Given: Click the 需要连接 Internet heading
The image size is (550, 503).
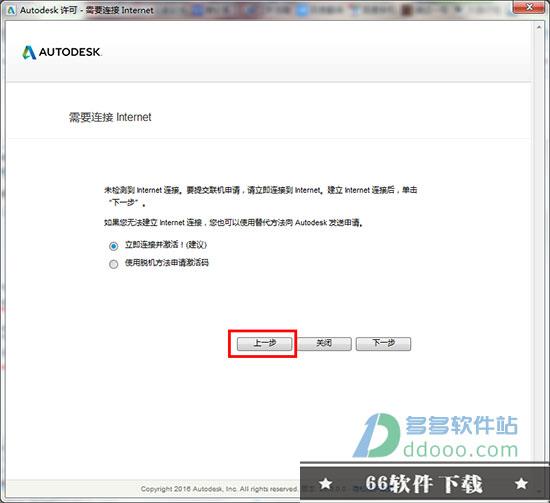Looking at the screenshot, I should (110, 117).
